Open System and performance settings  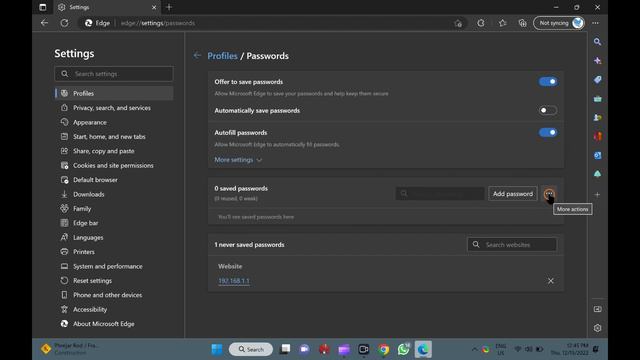click(108, 266)
